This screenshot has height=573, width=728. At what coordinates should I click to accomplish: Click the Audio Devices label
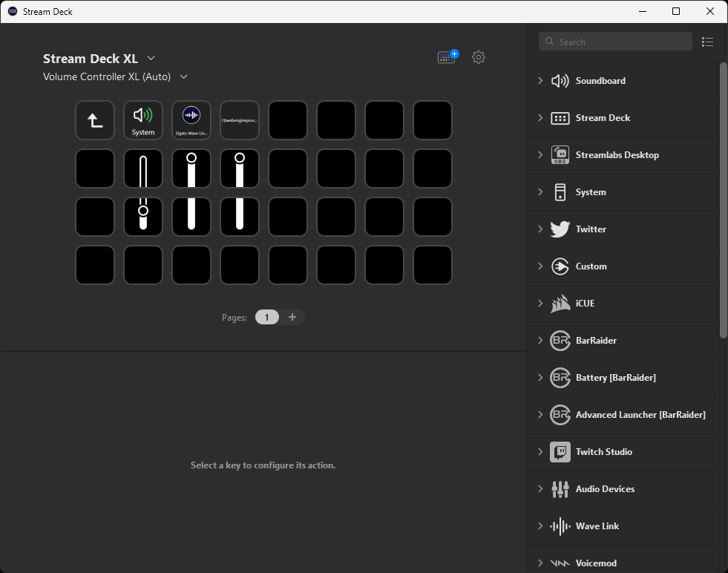(605, 489)
